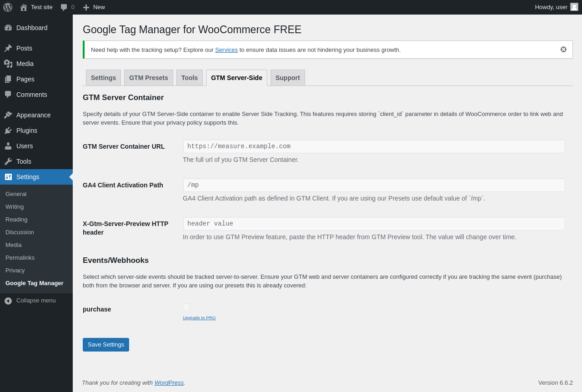Toggle the purchase event checkbox

pos(186,307)
